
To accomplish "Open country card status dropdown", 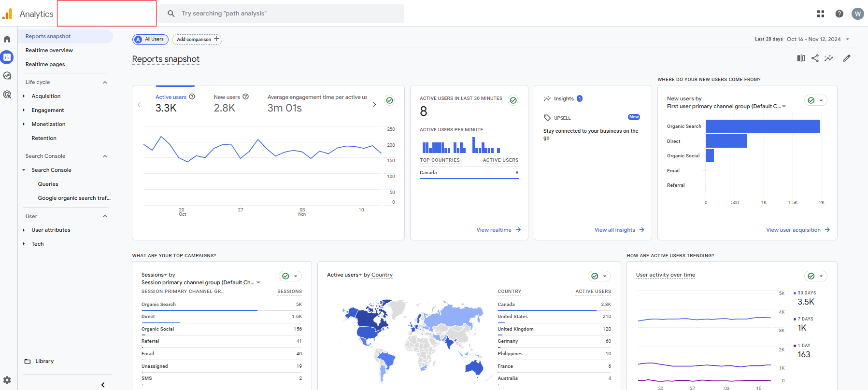I will click(599, 276).
